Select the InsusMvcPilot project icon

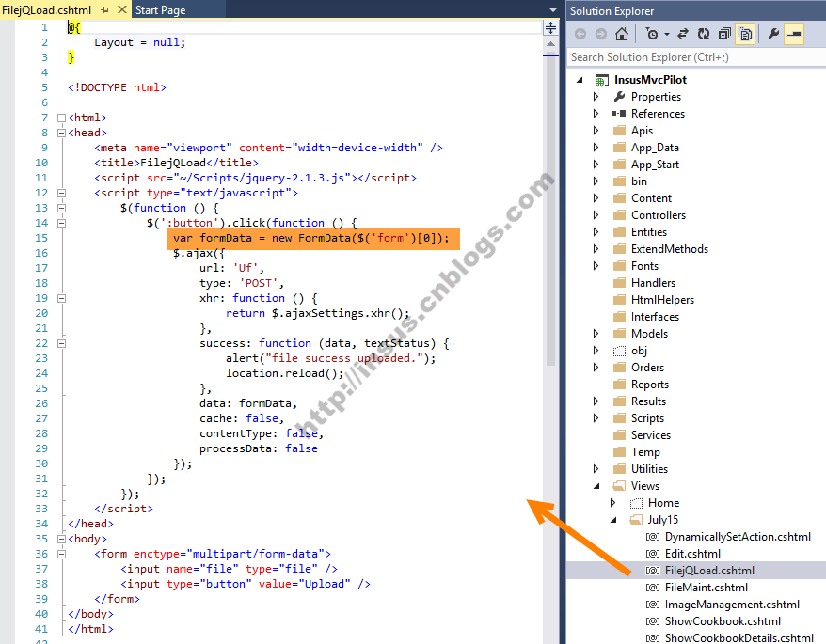click(601, 80)
